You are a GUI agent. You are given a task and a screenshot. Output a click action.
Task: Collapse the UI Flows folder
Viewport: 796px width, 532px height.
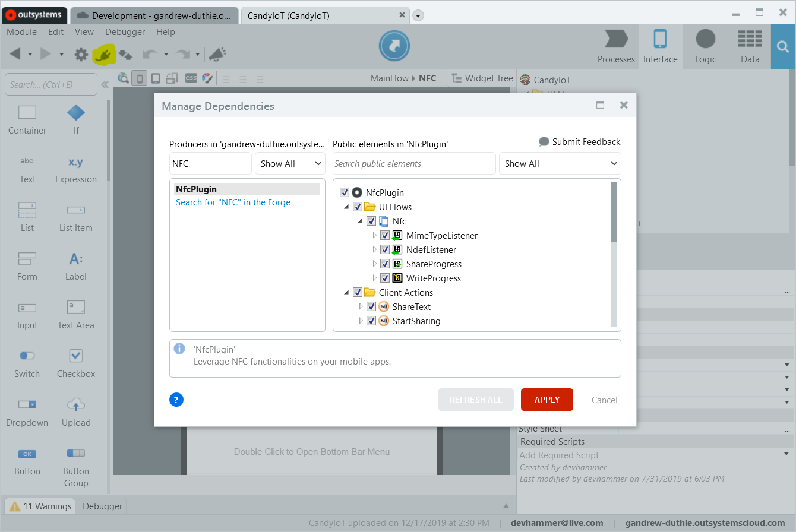coord(347,207)
